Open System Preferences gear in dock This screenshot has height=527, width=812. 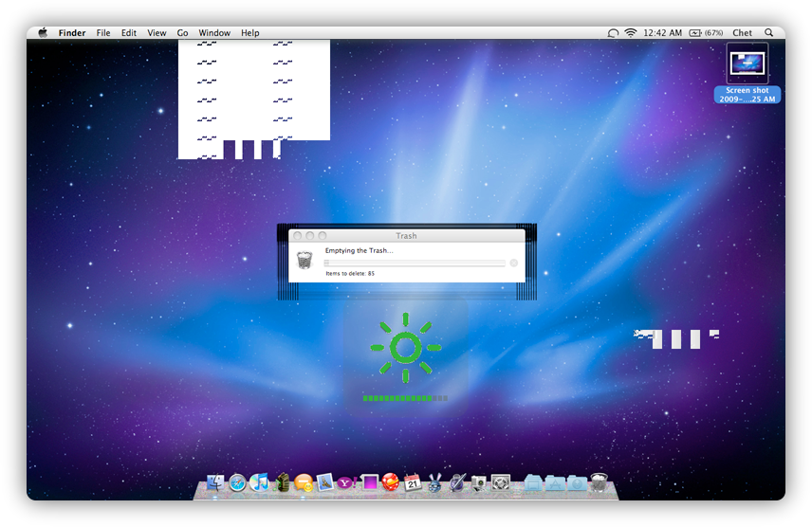501,483
